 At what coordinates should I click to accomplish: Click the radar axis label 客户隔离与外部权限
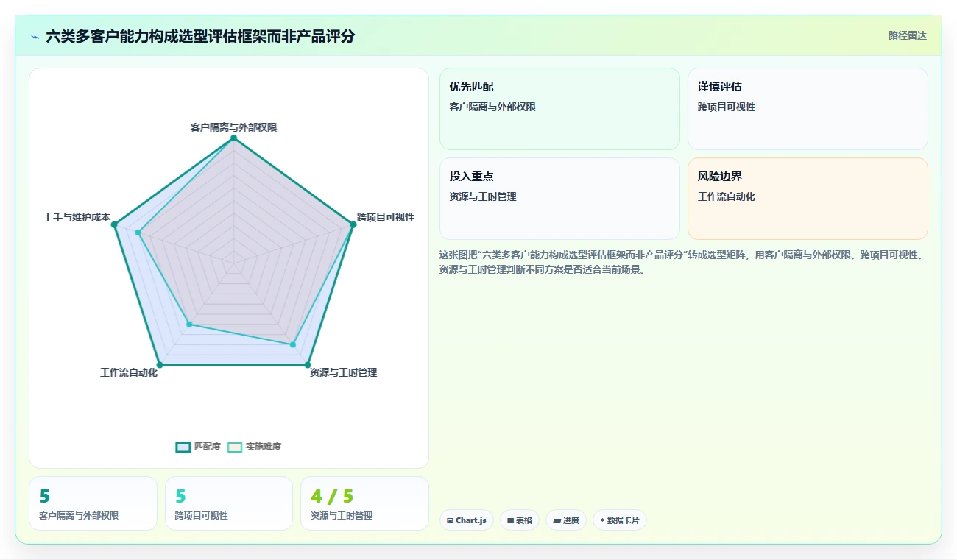click(234, 127)
